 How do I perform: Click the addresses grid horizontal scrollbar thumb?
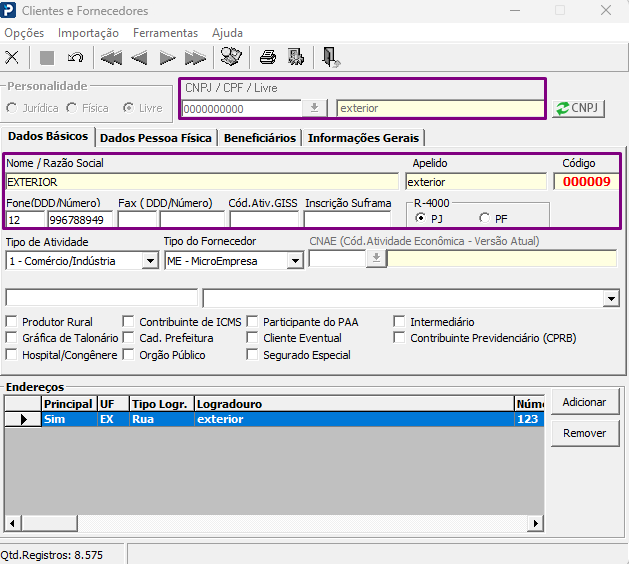click(49, 523)
